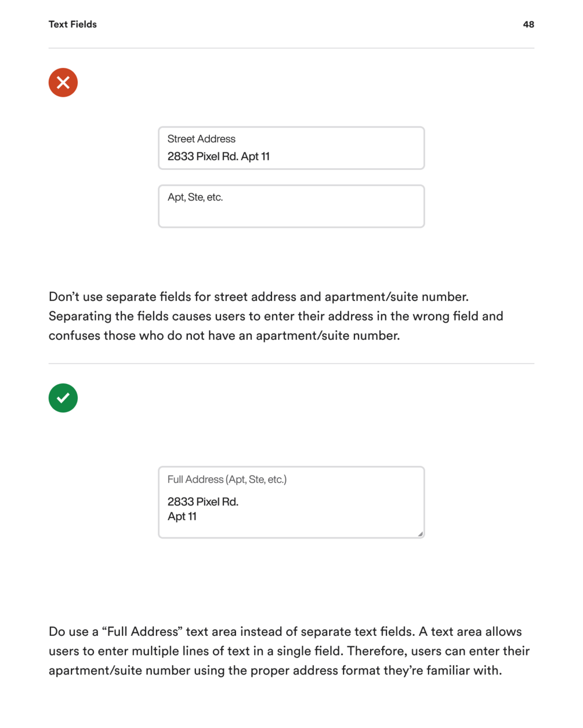Image resolution: width=583 pixels, height=728 pixels.
Task: Click the divider line below the don't example
Action: click(291, 363)
